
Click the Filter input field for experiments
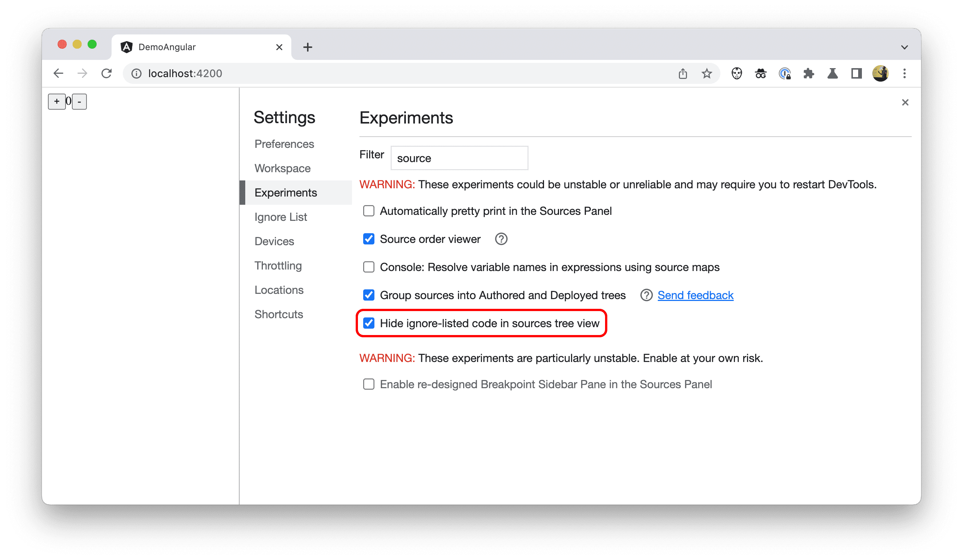point(458,158)
